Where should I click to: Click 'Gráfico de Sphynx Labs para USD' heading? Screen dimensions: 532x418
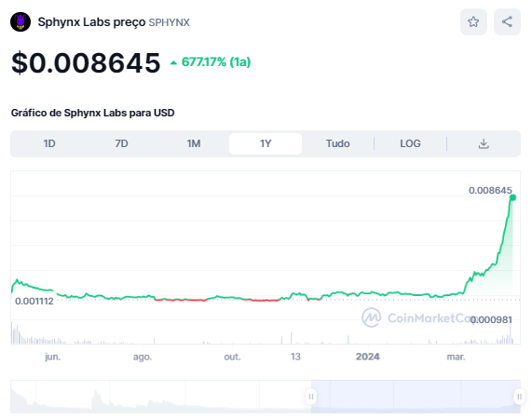92,113
